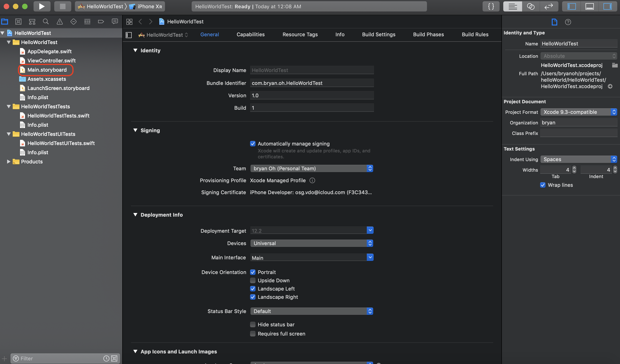
Task: Switch to the Build Settings tab
Action: [x=378, y=34]
